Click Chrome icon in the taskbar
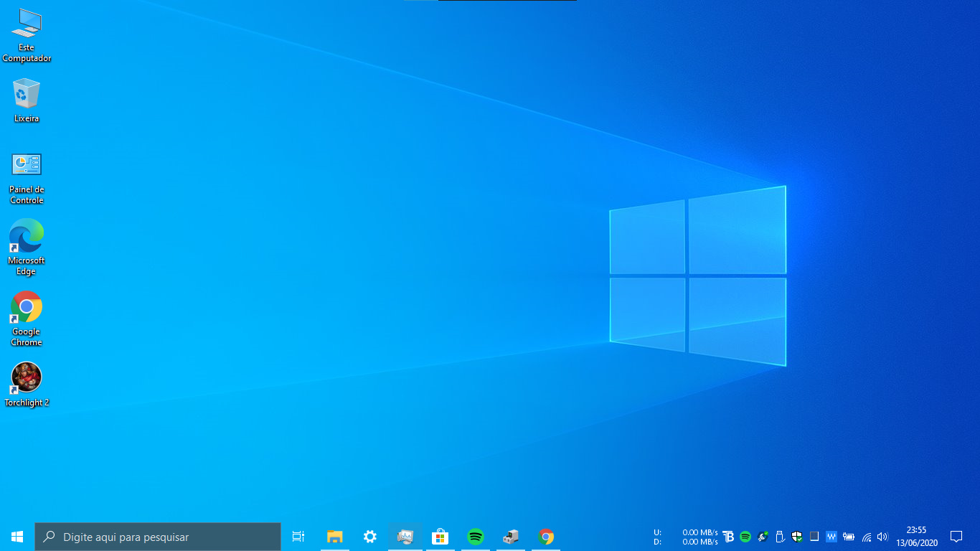 pos(546,537)
